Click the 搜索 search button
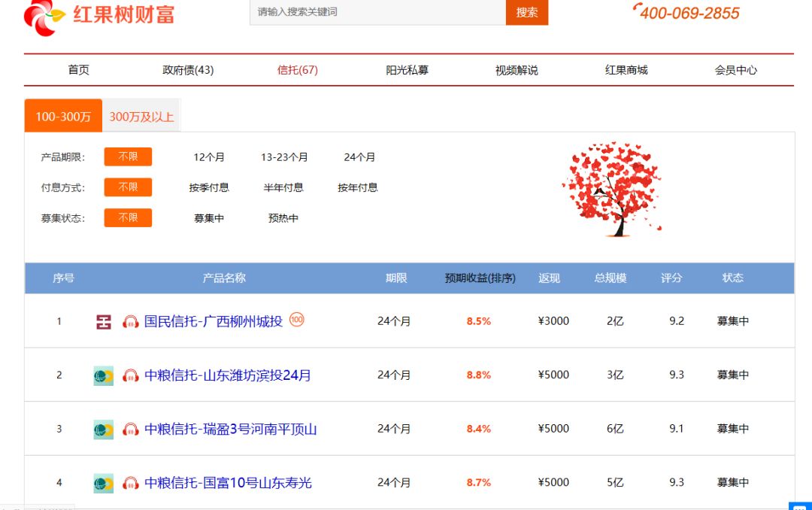 pos(526,13)
